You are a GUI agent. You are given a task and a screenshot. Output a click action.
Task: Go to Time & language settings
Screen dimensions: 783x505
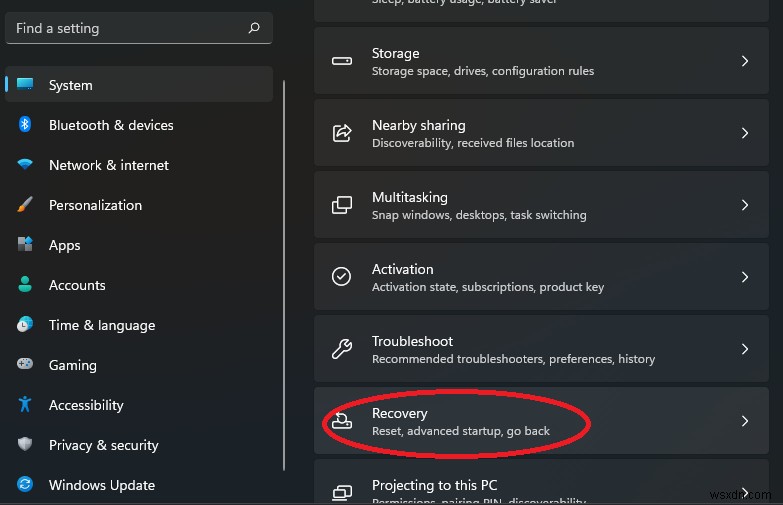click(x=102, y=325)
